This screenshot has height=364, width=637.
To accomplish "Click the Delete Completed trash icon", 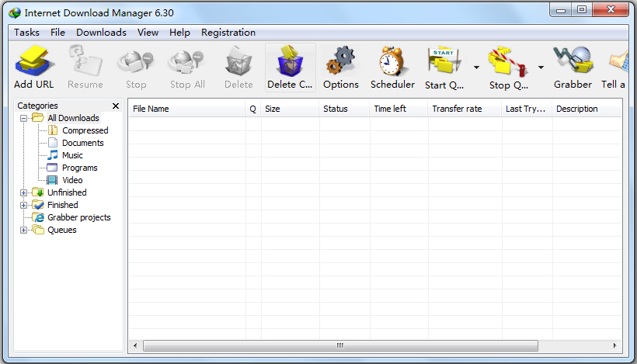I will 290,61.
